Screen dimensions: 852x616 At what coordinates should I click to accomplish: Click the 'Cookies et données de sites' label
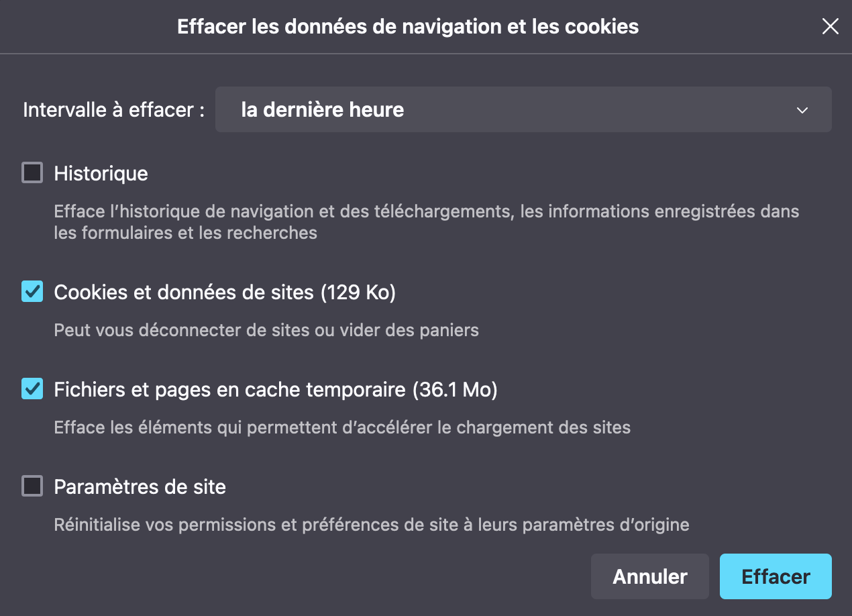pyautogui.click(x=183, y=293)
